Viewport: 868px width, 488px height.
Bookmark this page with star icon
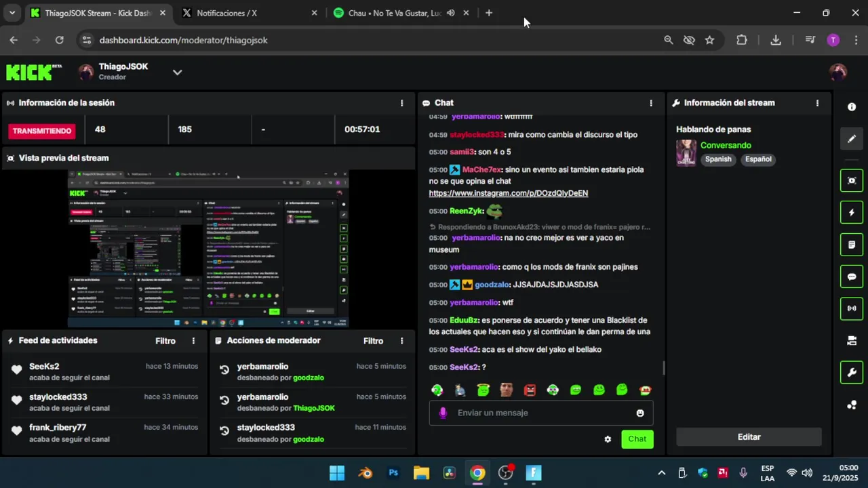click(x=709, y=40)
